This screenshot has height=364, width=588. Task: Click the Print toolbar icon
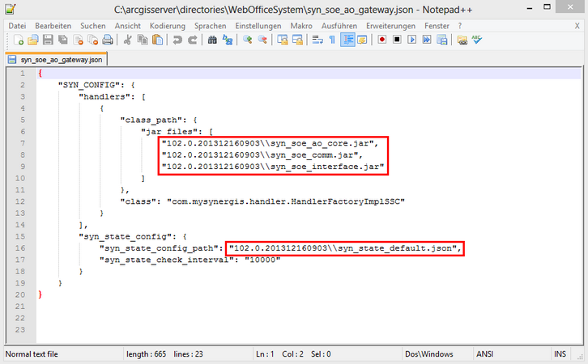[x=108, y=40]
